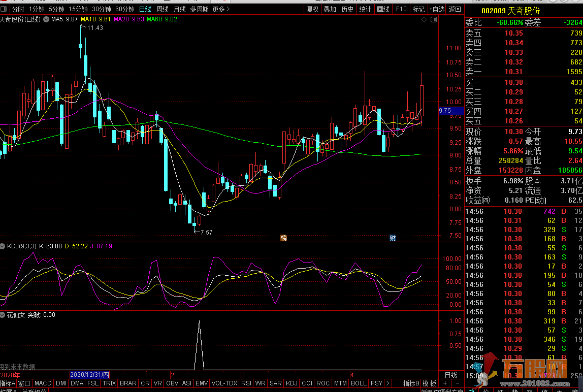This screenshot has height=392, width=583.
Task: Switch indicator to VOL-TDX
Action: 224,383
